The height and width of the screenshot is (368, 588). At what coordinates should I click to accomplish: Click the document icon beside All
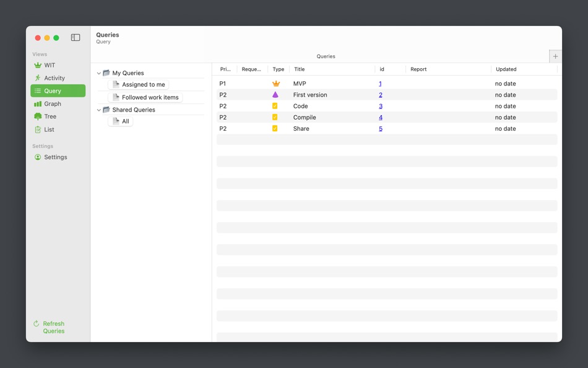pyautogui.click(x=116, y=121)
